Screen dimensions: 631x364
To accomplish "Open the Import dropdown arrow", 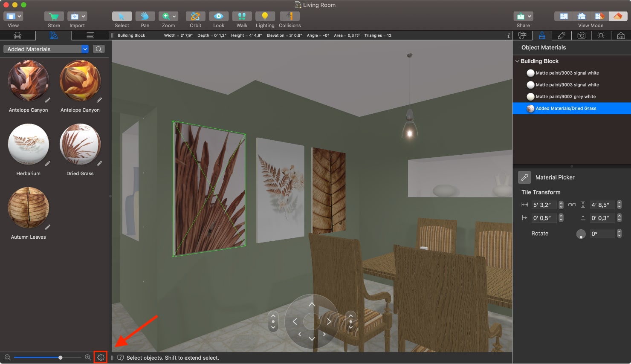I will pos(84,16).
